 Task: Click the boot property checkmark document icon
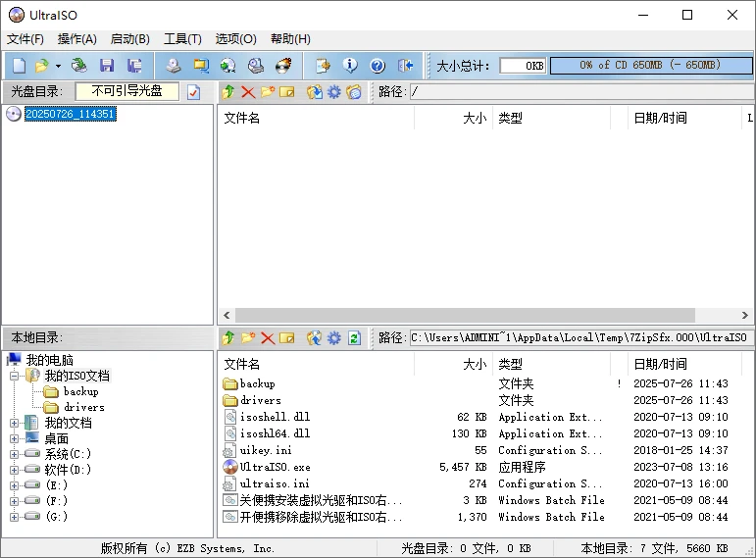point(193,91)
